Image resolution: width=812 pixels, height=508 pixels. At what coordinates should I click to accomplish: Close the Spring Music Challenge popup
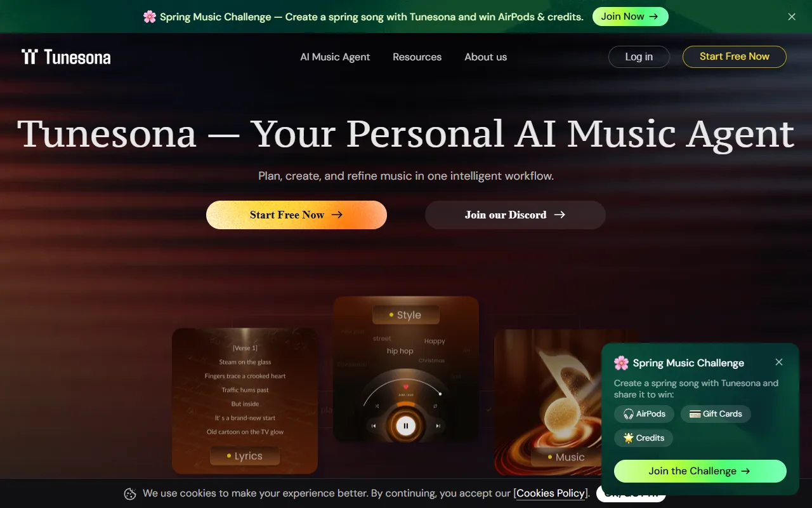[779, 362]
